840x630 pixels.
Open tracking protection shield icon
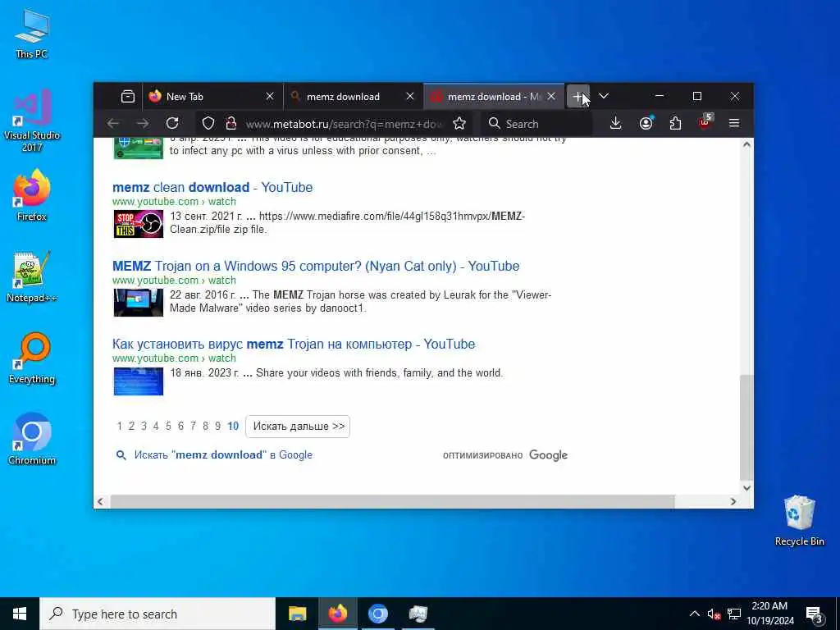coord(208,124)
